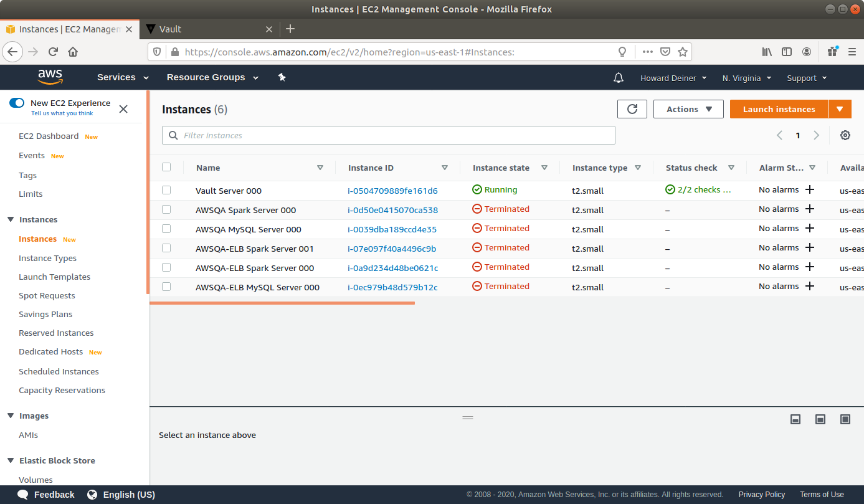Open Instance Types in sidebar
Image resolution: width=864 pixels, height=504 pixels.
(48, 258)
